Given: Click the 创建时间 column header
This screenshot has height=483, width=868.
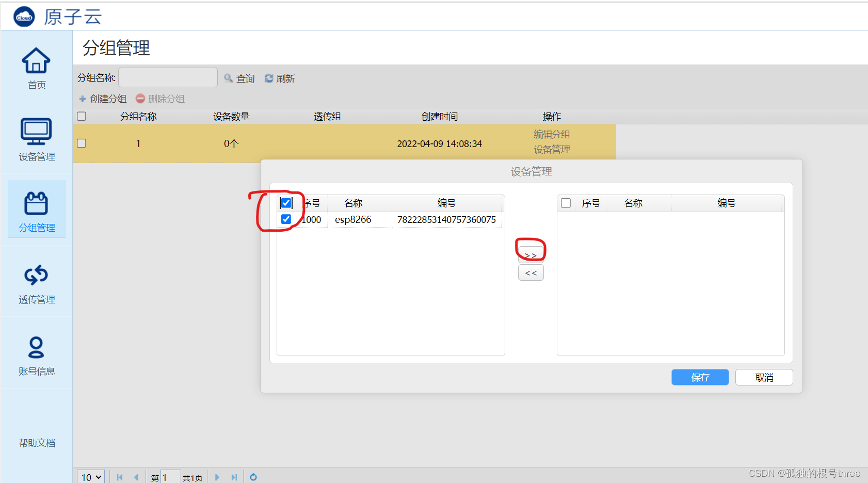Looking at the screenshot, I should tap(440, 117).
